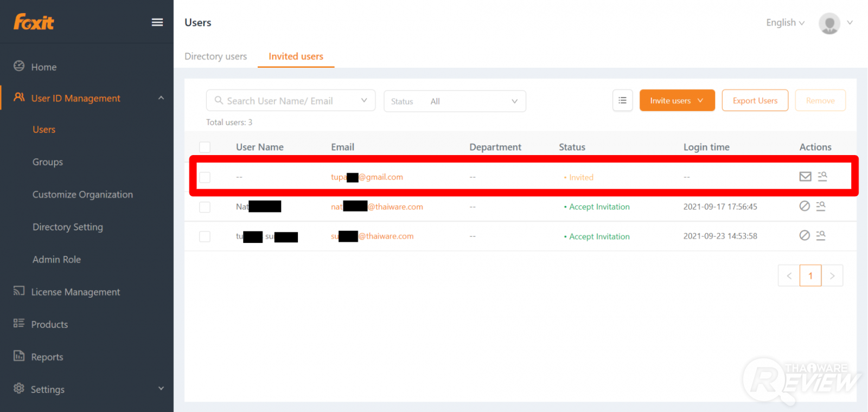Image resolution: width=868 pixels, height=412 pixels.
Task: Open the search field type dropdown arrow
Action: click(x=364, y=100)
